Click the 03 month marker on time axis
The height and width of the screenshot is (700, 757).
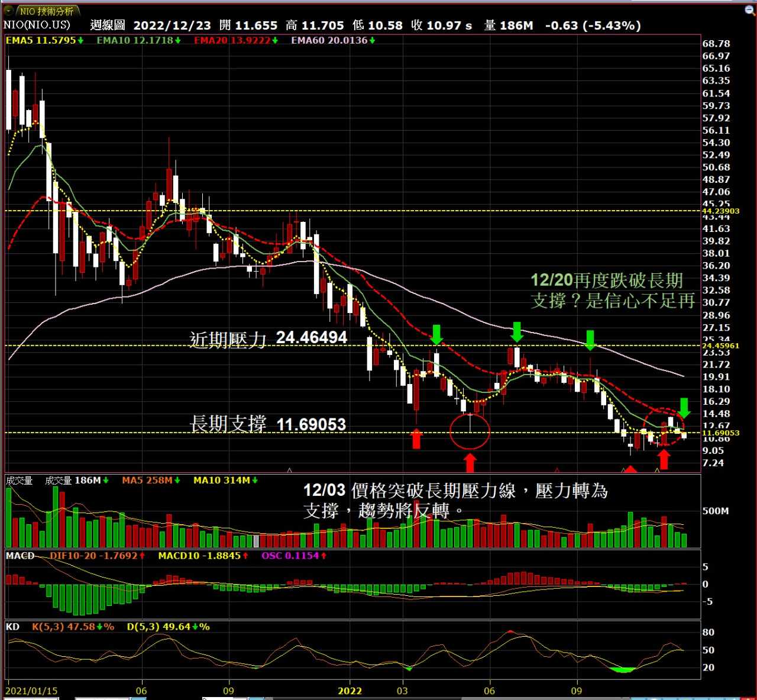tap(402, 691)
